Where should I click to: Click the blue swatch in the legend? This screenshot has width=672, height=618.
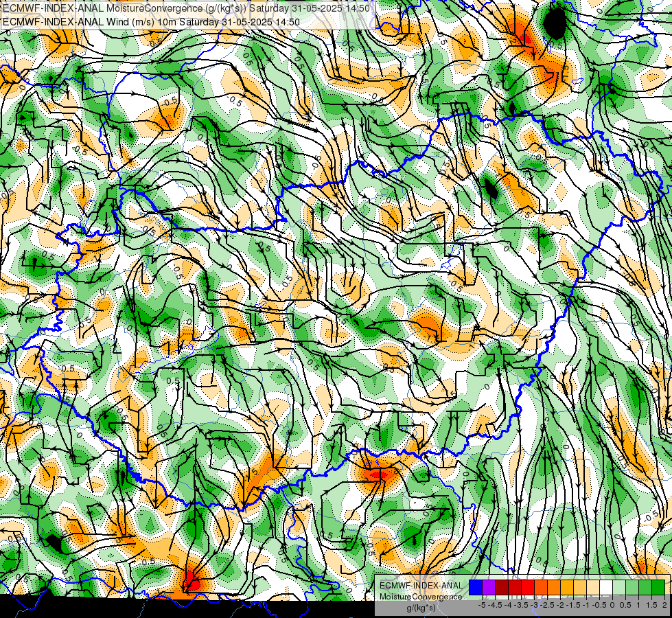476,588
